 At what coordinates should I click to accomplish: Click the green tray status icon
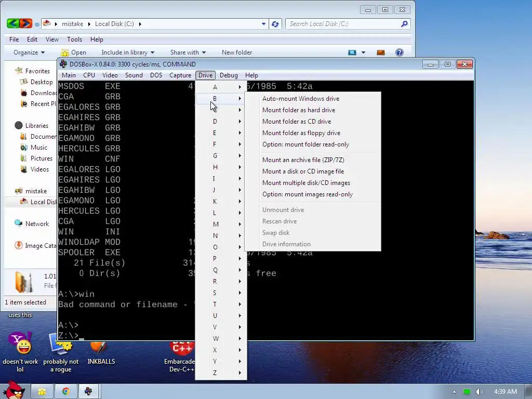click(x=467, y=392)
